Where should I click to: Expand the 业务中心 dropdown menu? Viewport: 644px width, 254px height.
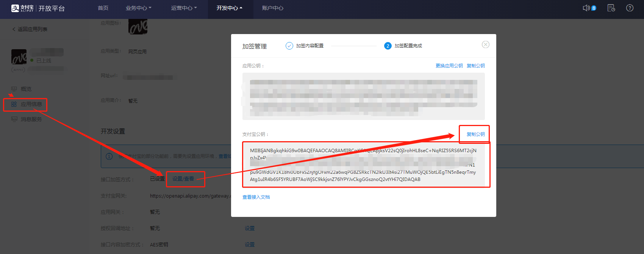[x=138, y=8]
